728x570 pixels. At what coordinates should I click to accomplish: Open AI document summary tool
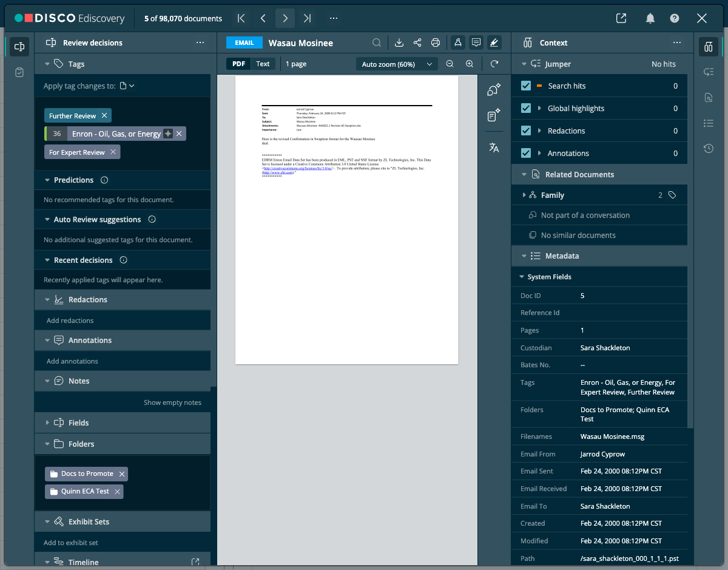coord(494,115)
